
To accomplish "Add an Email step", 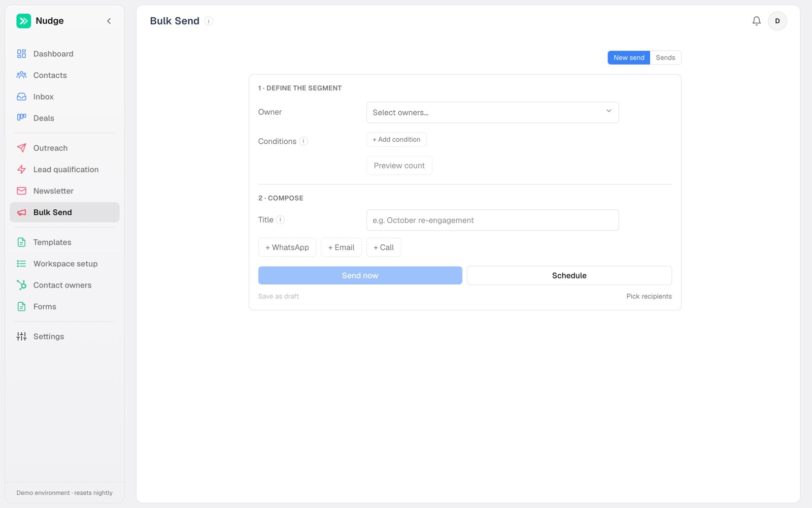I will (x=341, y=247).
